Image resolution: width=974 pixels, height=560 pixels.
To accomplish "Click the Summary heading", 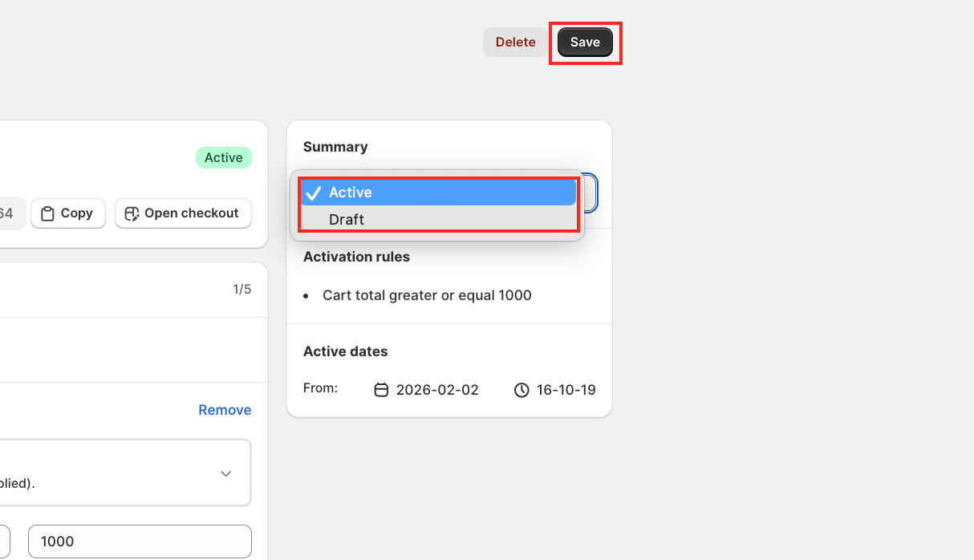I will click(335, 147).
